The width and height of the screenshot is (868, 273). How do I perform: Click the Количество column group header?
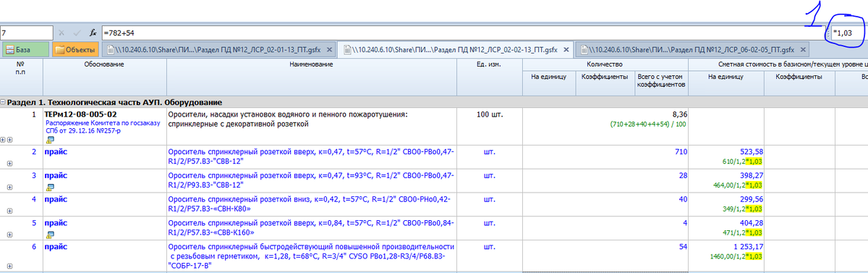(x=605, y=64)
